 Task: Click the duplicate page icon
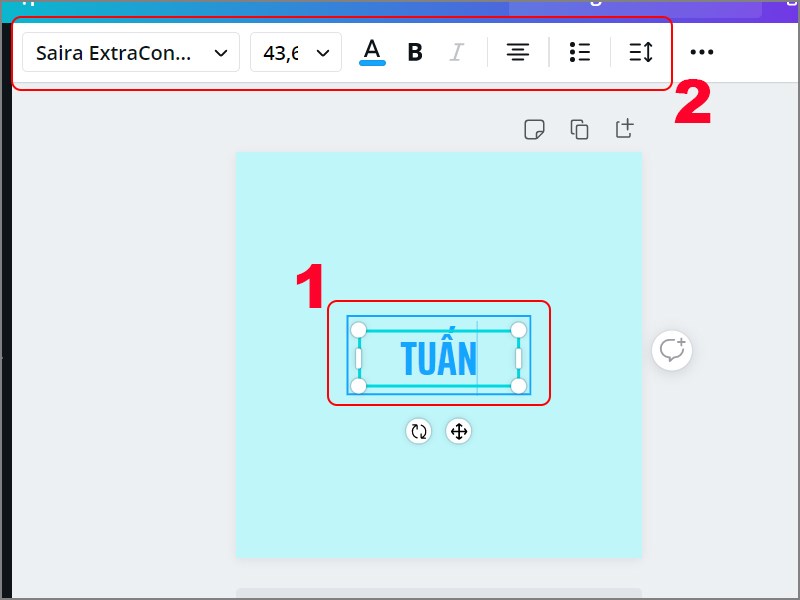(579, 128)
